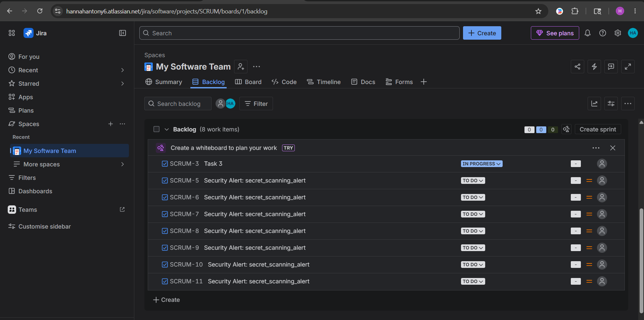644x320 pixels.
Task: Switch to the Forms tab
Action: 399,82
